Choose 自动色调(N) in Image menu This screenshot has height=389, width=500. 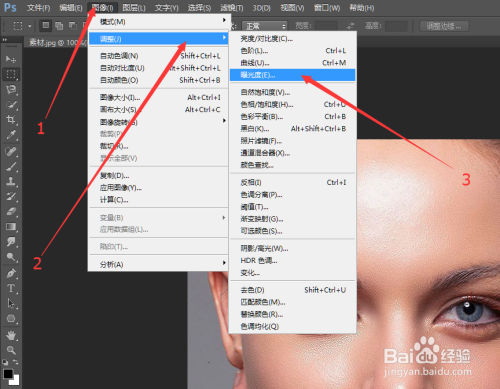(158, 56)
